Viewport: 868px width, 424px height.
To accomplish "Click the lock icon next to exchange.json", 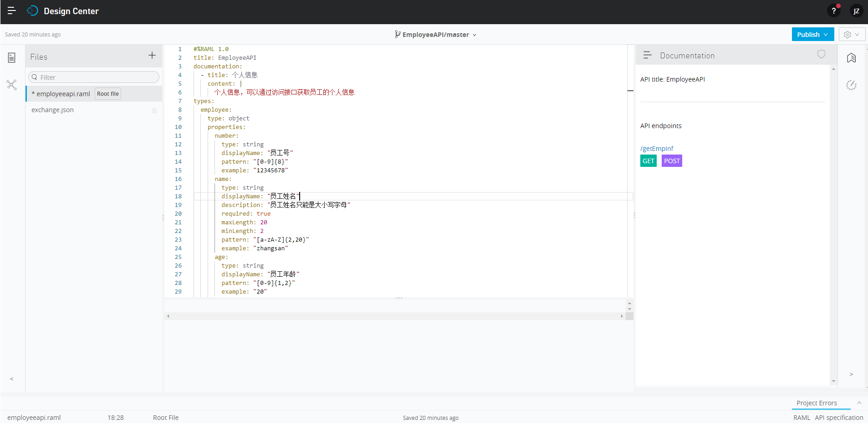I will 154,110.
